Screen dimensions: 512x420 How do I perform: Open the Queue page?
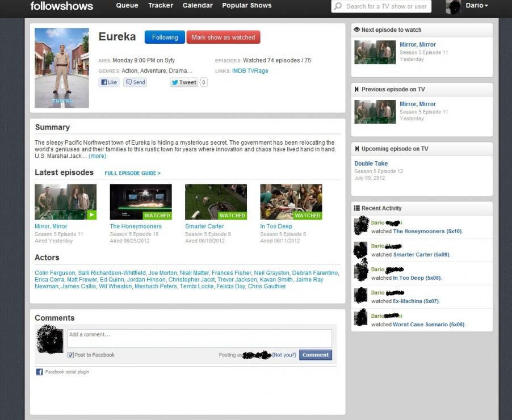tap(127, 6)
